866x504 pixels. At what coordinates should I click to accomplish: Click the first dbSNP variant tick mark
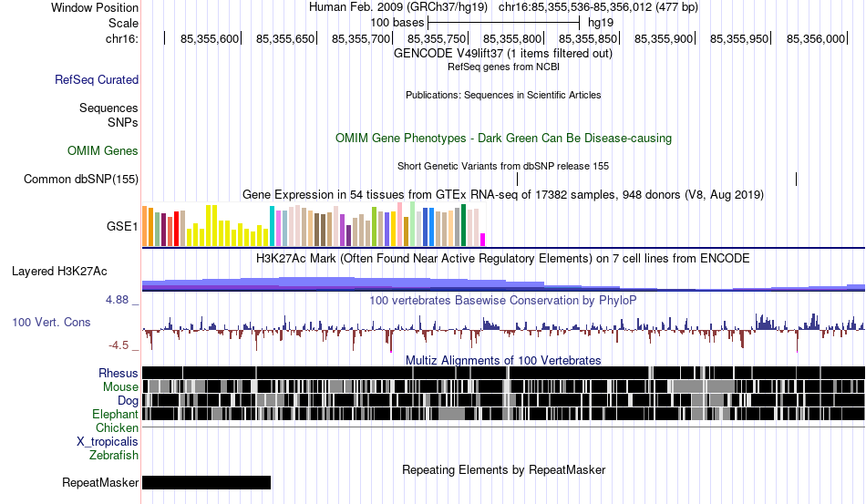[518, 179]
